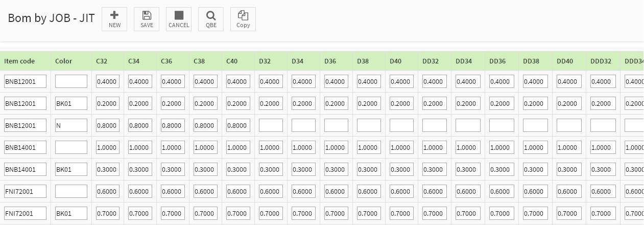Viewport: 644px width, 225px height.
Task: Edit first row BNB12001 item code field
Action: 25,81
